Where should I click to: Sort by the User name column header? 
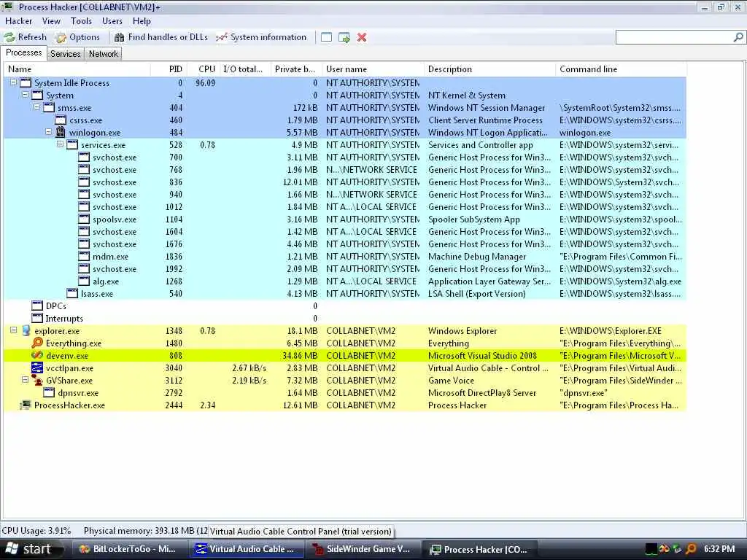(x=373, y=69)
